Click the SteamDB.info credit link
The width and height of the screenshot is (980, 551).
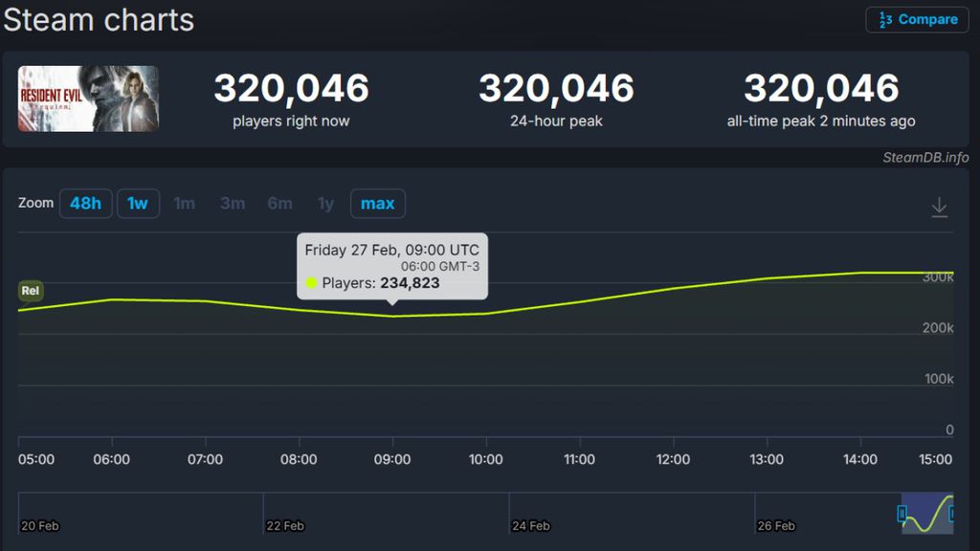click(x=924, y=158)
